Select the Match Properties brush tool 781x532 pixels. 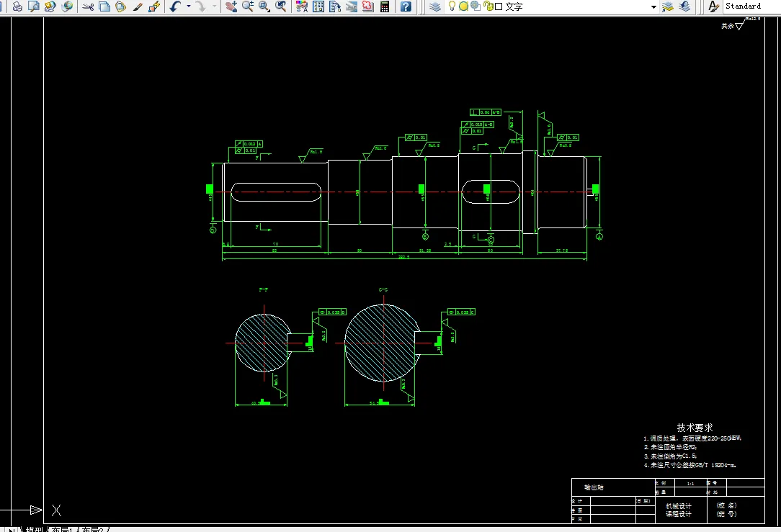tap(138, 6)
